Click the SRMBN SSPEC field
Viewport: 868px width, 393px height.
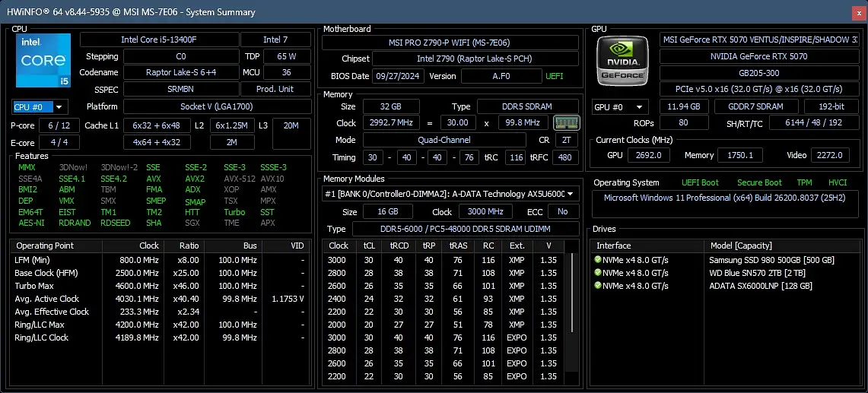coord(181,89)
